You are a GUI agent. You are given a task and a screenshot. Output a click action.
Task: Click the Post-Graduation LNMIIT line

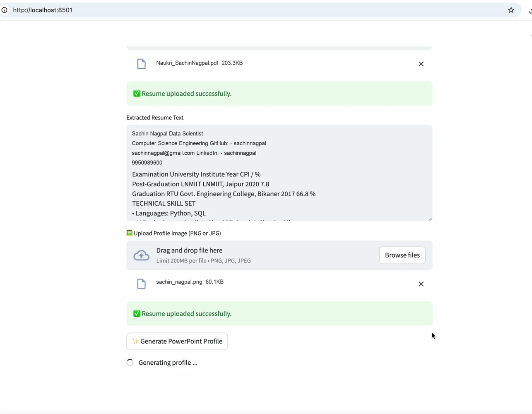(x=200, y=184)
